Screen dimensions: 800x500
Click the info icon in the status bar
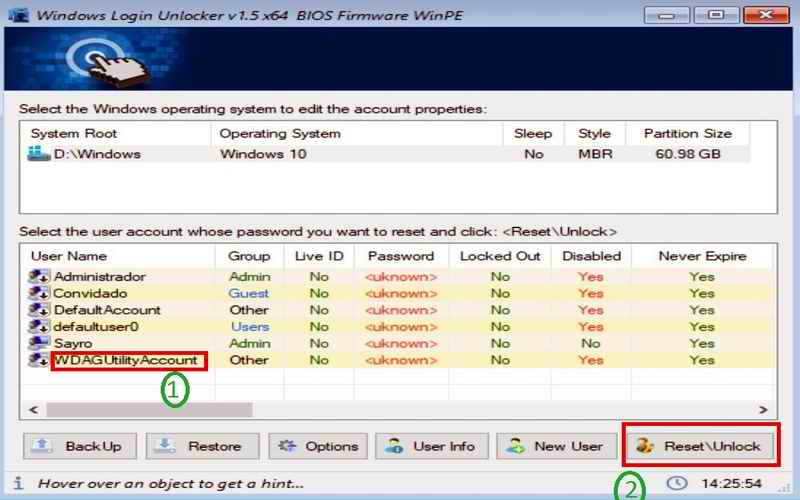click(x=18, y=483)
